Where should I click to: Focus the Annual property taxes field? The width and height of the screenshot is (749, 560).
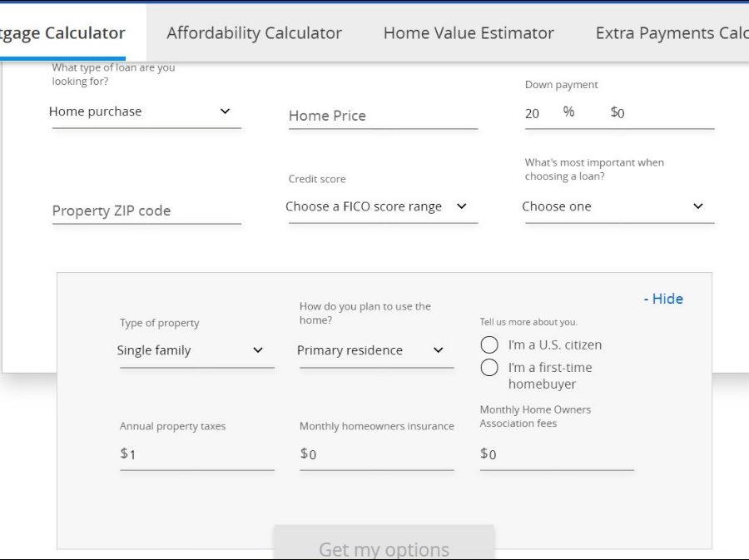200,454
